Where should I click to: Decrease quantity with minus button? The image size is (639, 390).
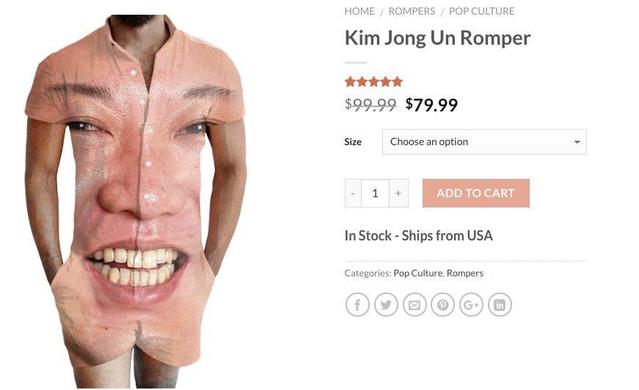point(353,193)
